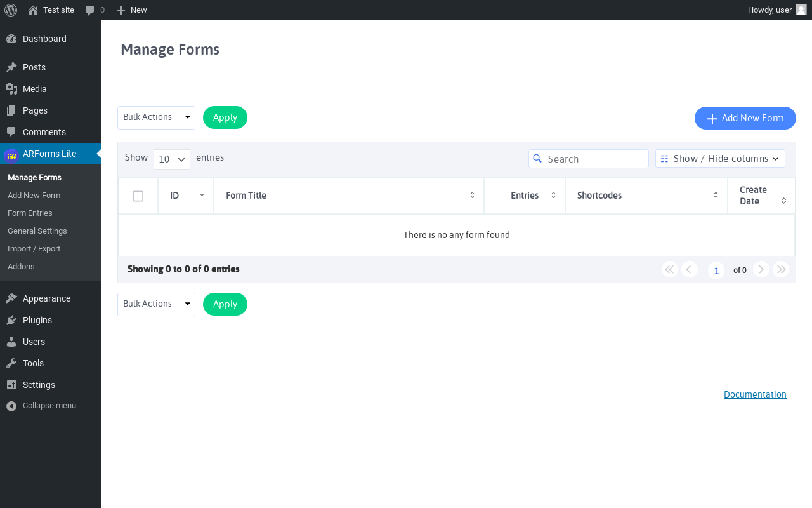Open Add New Form submenu item
The width and height of the screenshot is (812, 508).
click(34, 195)
